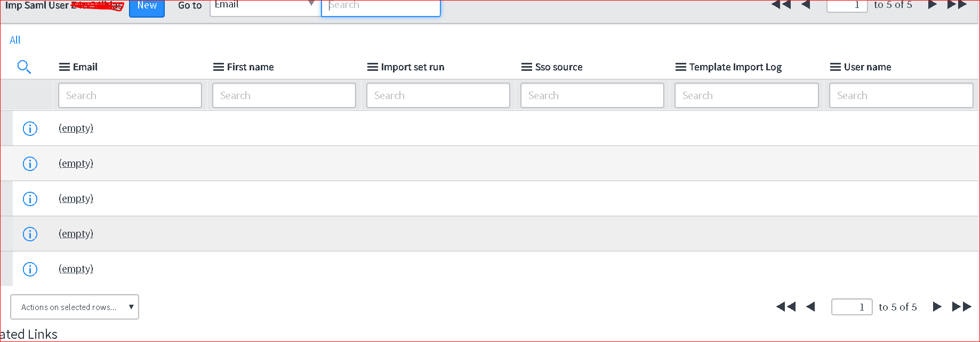
Task: Go to last page in top pager
Action: (957, 5)
